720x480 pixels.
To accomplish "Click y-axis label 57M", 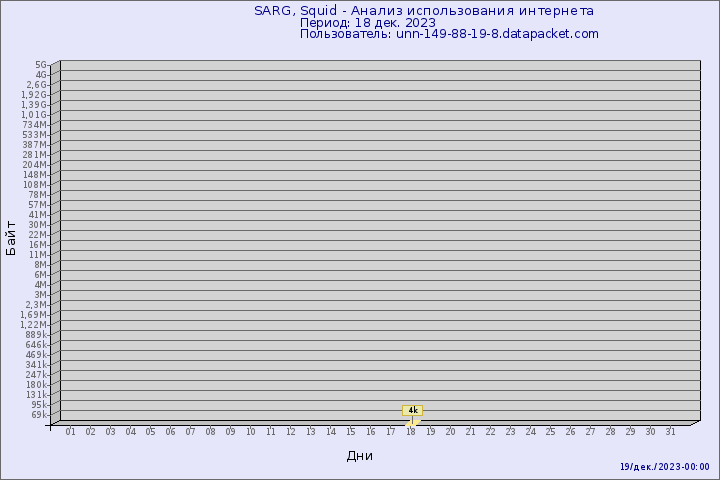I will coord(38,205).
